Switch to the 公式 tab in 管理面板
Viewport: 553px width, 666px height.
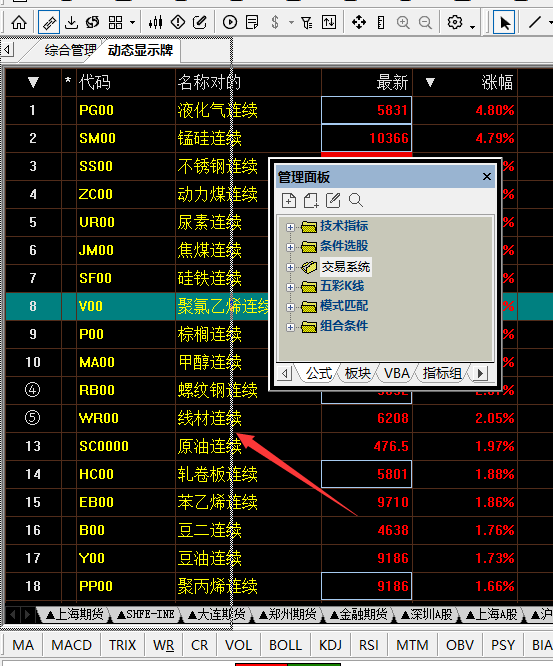click(319, 373)
